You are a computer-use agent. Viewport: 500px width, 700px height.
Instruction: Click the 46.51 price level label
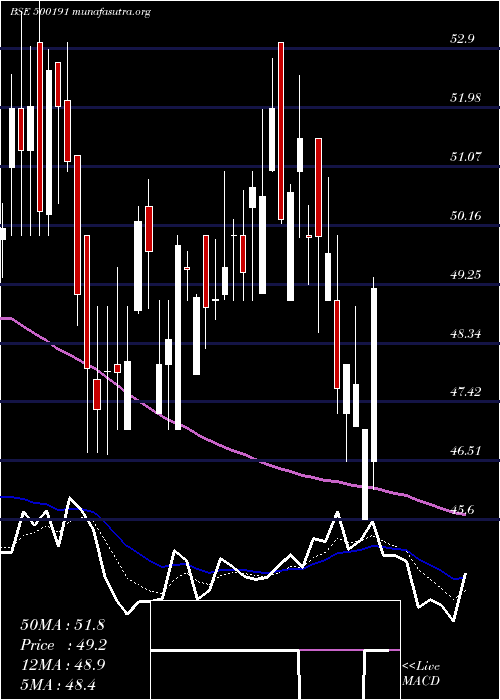[466, 450]
